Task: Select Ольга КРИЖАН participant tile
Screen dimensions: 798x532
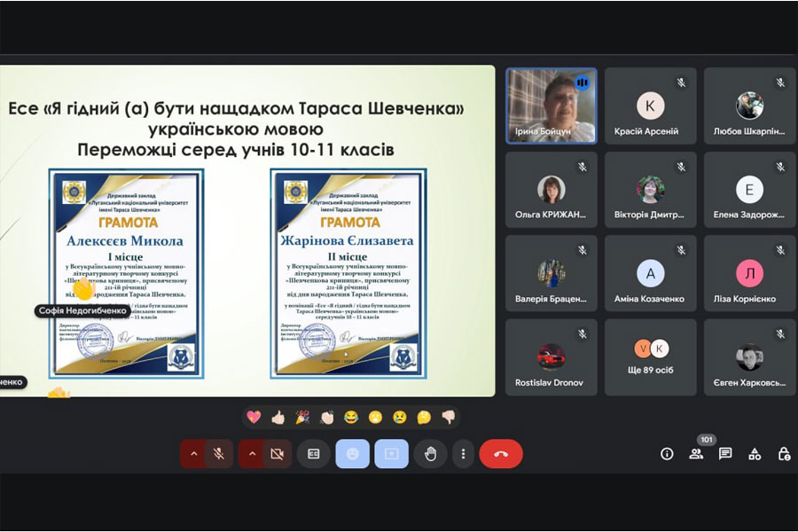Action: tap(552, 190)
